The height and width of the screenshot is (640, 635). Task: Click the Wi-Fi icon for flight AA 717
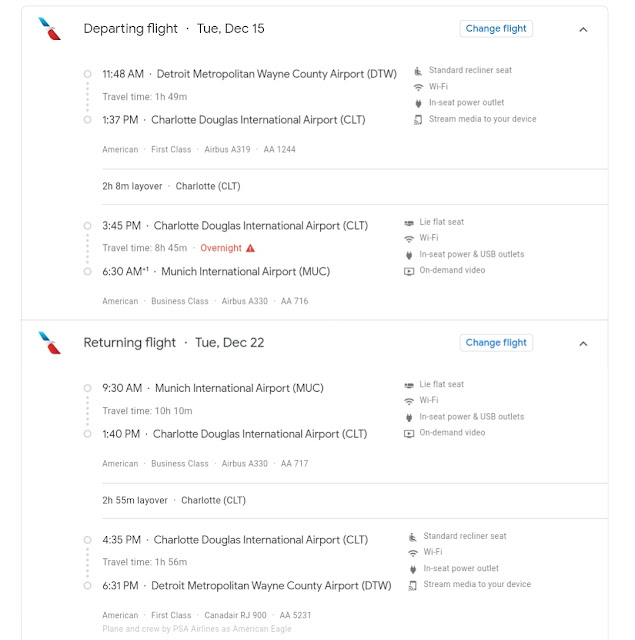(409, 401)
